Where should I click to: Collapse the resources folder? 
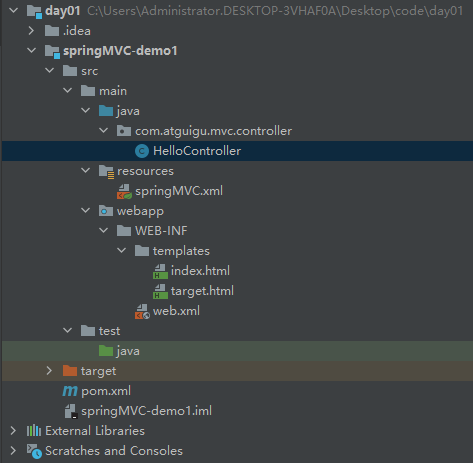click(x=85, y=171)
